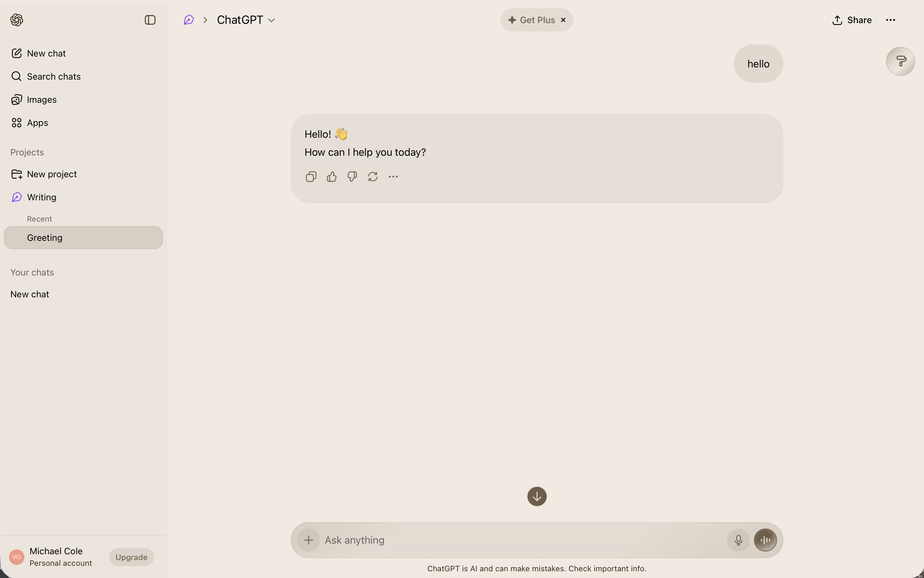Click the plus attachment button

(309, 540)
